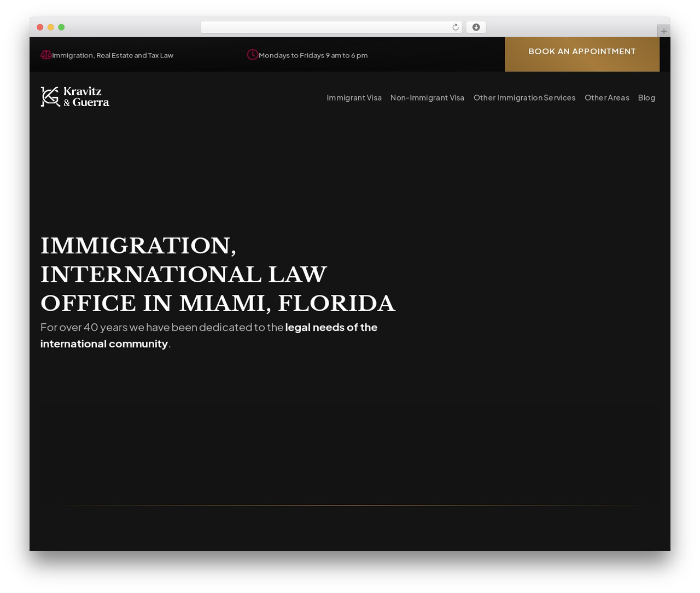Click the clock icon beside office hours

coord(252,55)
